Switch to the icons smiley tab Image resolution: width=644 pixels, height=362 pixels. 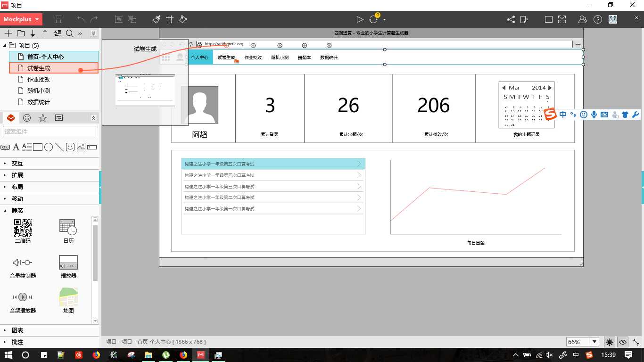tap(27, 118)
